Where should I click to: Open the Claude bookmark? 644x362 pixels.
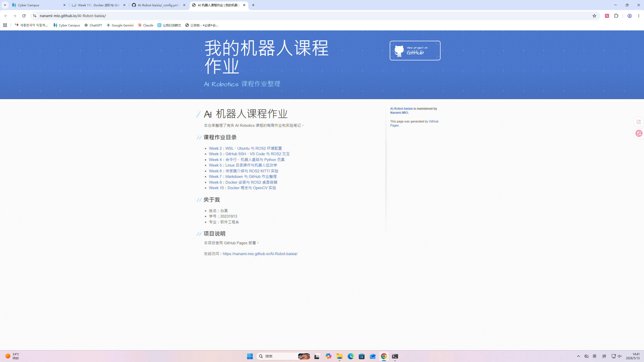click(x=146, y=25)
